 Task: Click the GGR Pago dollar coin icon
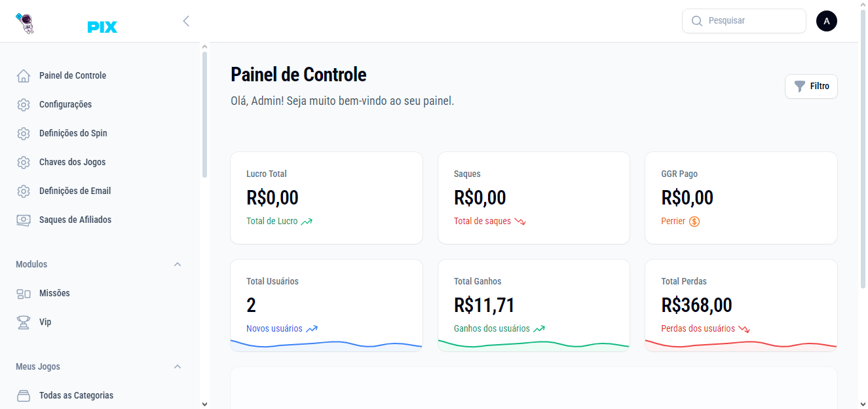point(694,222)
